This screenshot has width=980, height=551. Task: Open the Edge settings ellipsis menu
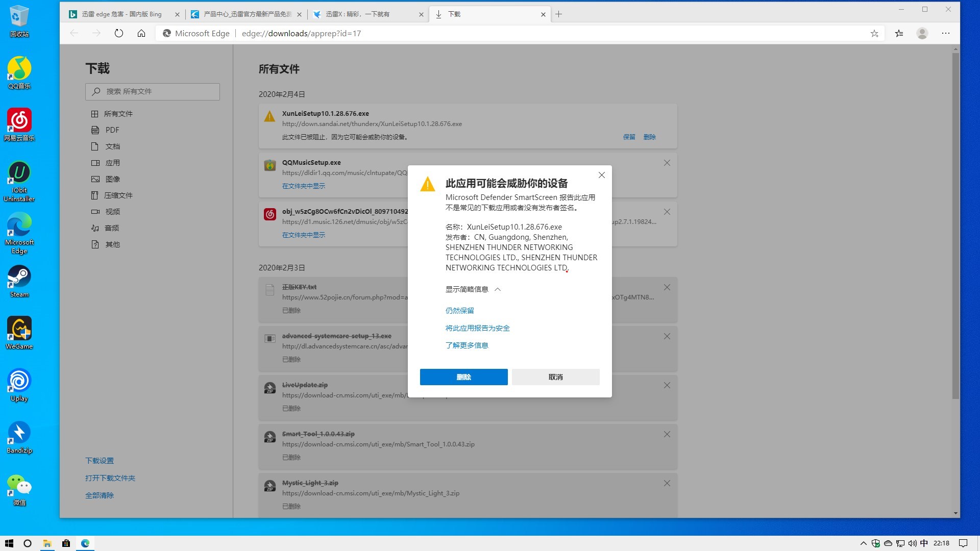[x=946, y=33]
